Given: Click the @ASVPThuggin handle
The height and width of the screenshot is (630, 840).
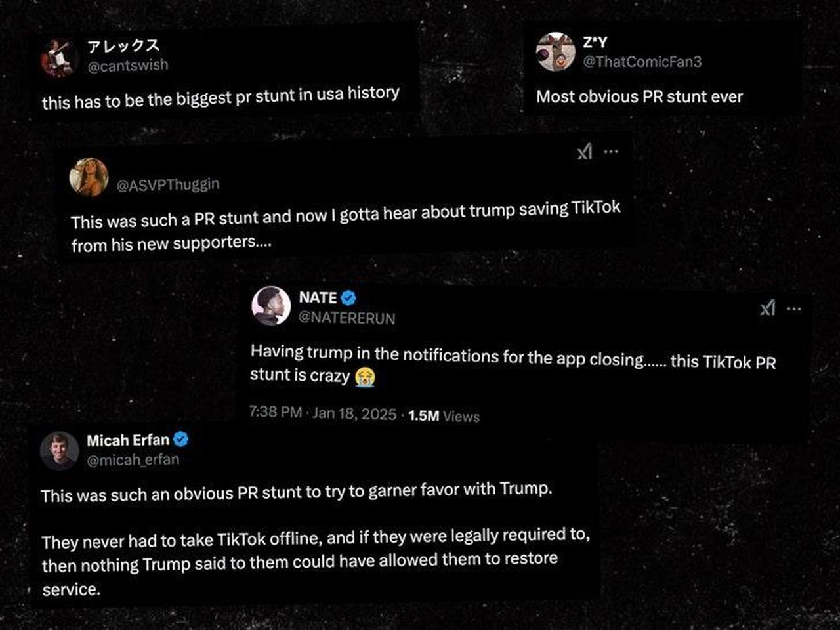Looking at the screenshot, I should point(168,185).
